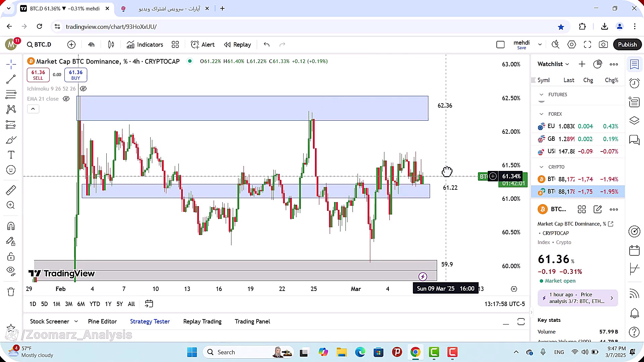The image size is (644, 362).
Task: Select the ruler measure tool
Action: pos(11,190)
